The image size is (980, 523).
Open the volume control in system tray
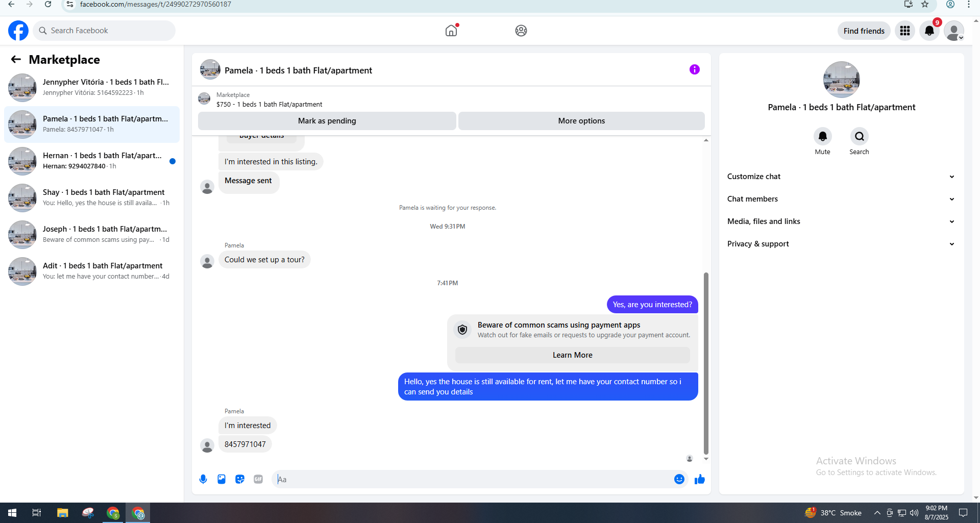(x=914, y=513)
